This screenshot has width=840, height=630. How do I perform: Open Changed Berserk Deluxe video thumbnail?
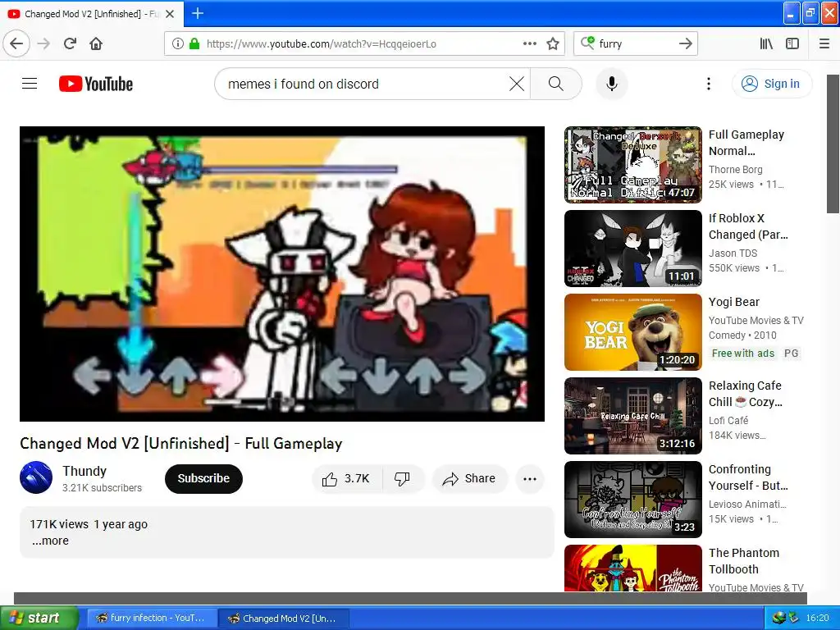[632, 165]
